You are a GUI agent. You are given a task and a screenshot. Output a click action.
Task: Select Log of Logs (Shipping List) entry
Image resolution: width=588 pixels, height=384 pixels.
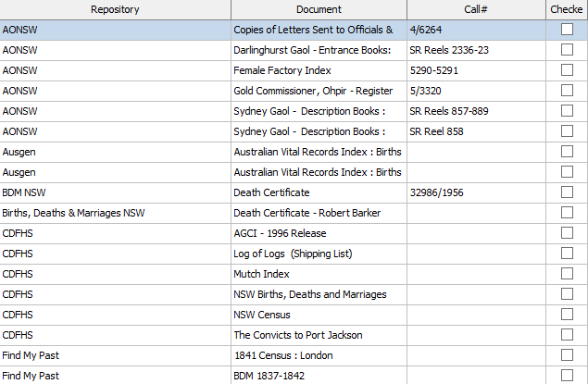(x=293, y=254)
